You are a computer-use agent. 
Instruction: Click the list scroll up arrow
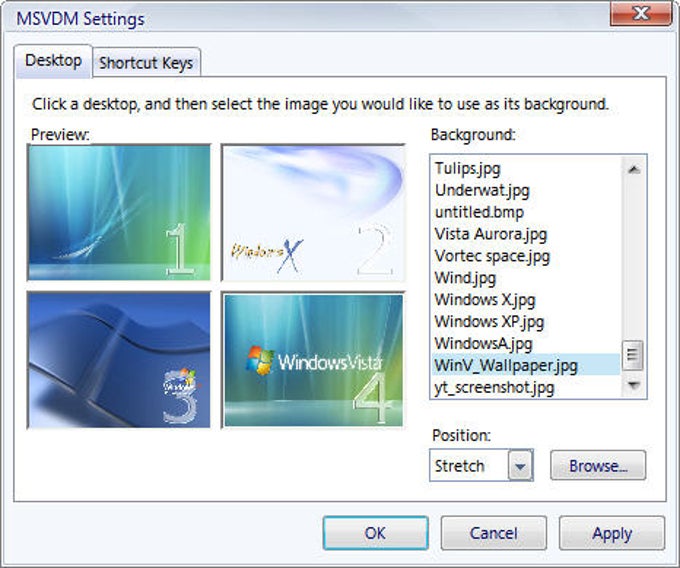[634, 169]
